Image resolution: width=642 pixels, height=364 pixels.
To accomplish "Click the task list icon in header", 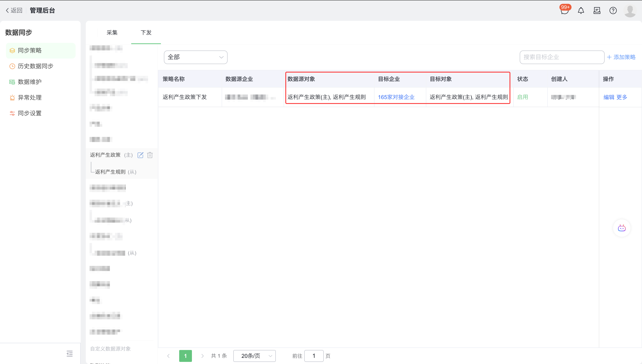I will (x=597, y=11).
